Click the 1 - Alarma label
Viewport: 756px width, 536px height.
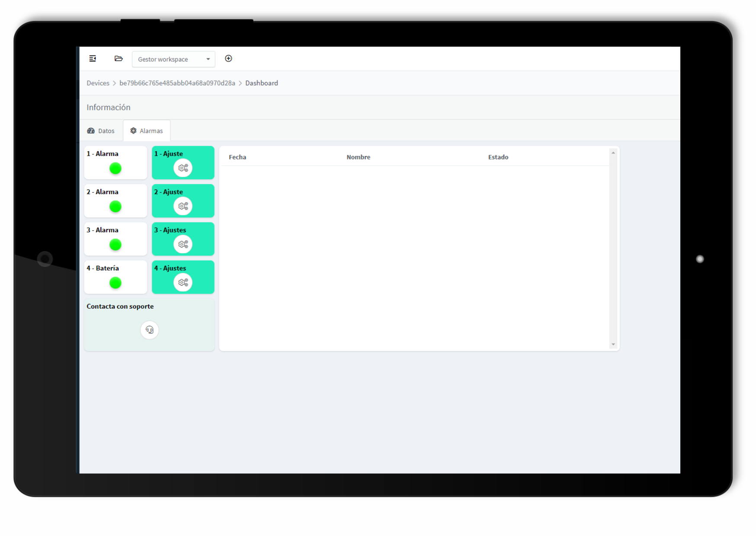(103, 153)
